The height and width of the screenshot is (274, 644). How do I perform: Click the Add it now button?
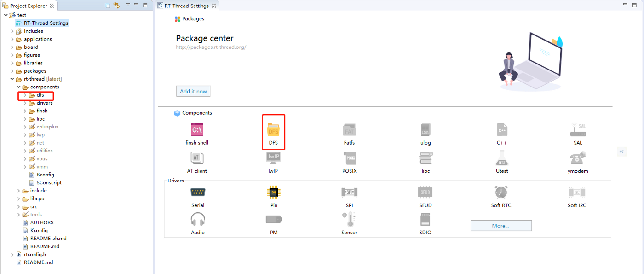[x=193, y=91]
